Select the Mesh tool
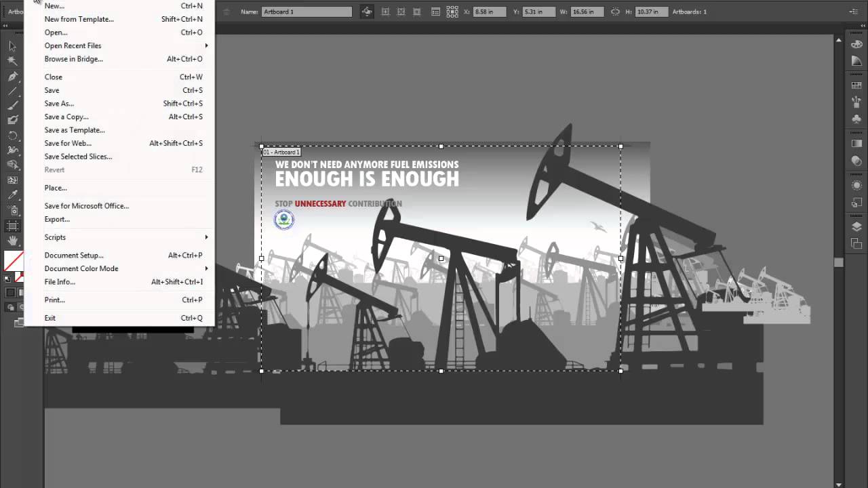Viewport: 868px width, 488px height. pos(12,180)
